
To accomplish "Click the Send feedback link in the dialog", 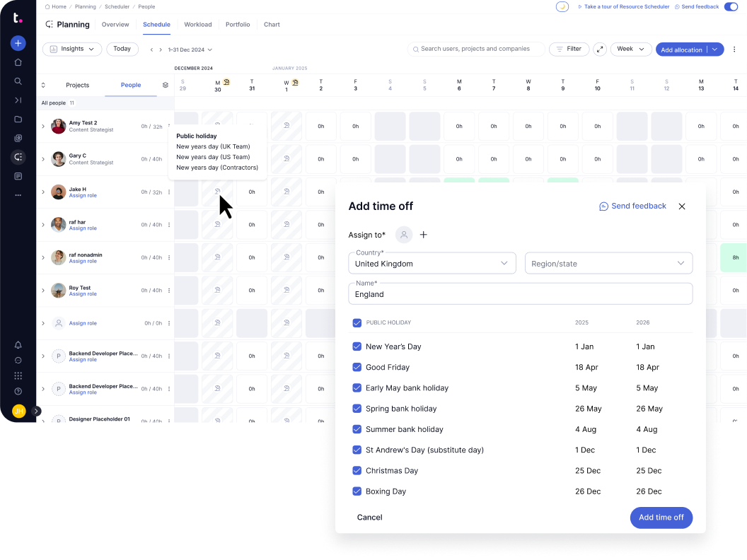I will (632, 206).
